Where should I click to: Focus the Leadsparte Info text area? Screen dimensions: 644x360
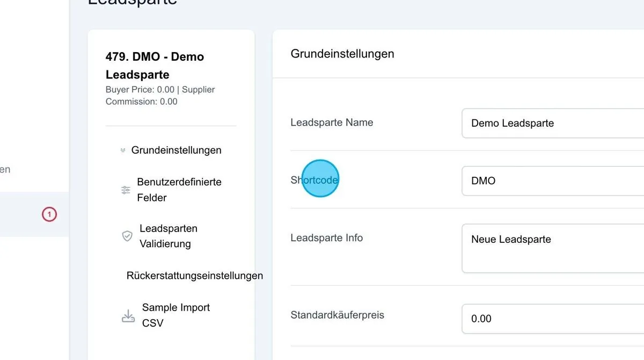point(553,248)
